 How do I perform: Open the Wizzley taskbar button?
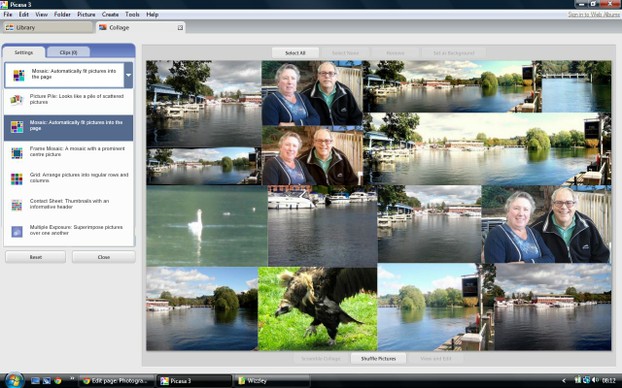point(271,381)
